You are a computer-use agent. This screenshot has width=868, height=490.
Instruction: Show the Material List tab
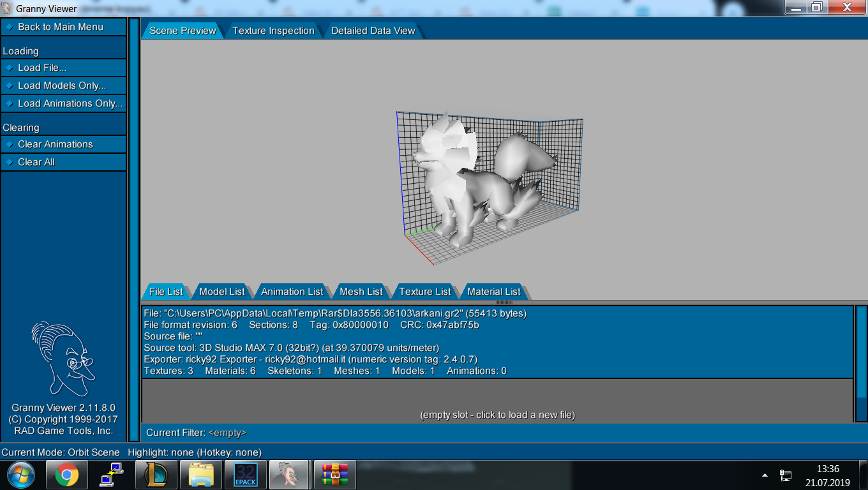494,292
